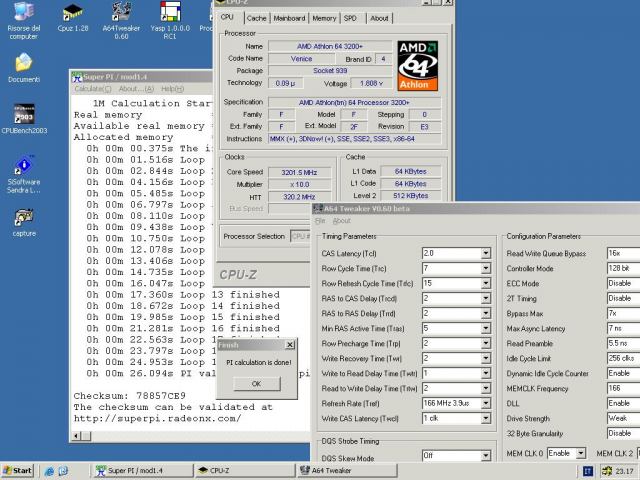Switch to CPU-Z taskbar button
Viewport: 640px width, 480px height.
tap(244, 471)
